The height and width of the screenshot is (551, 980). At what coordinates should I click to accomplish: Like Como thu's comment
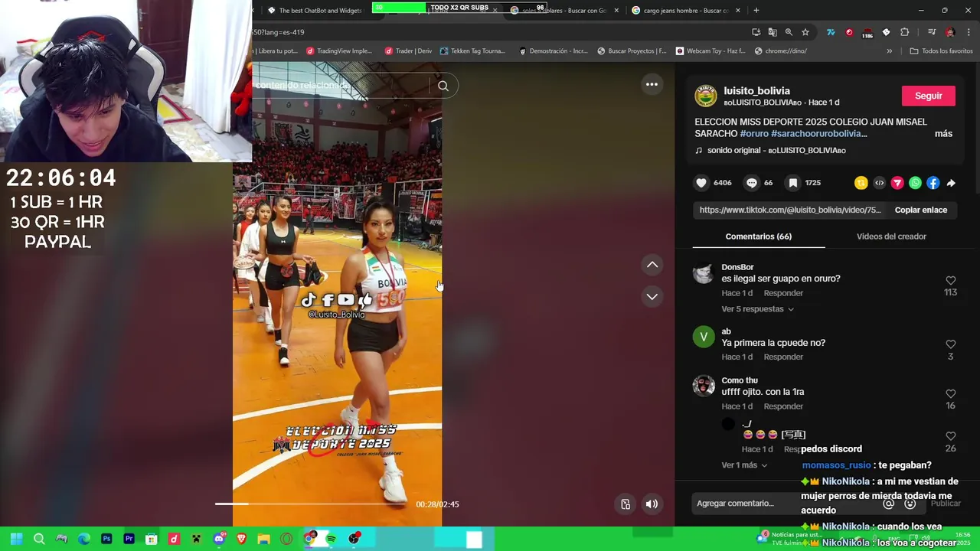(x=950, y=394)
